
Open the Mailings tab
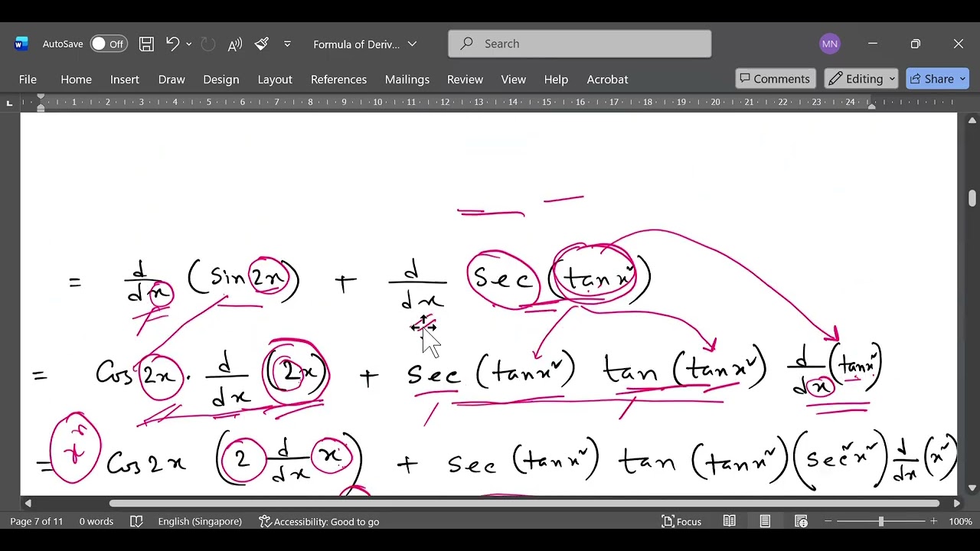[407, 79]
